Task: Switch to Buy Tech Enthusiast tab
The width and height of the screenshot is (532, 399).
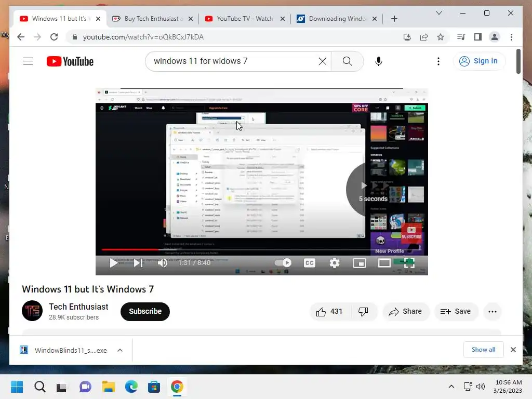Action: (153, 19)
